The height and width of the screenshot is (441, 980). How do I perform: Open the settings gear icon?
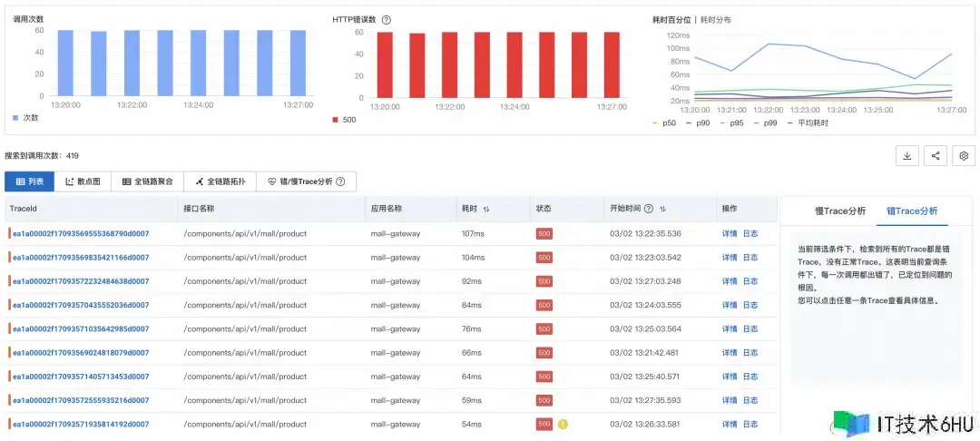point(964,156)
